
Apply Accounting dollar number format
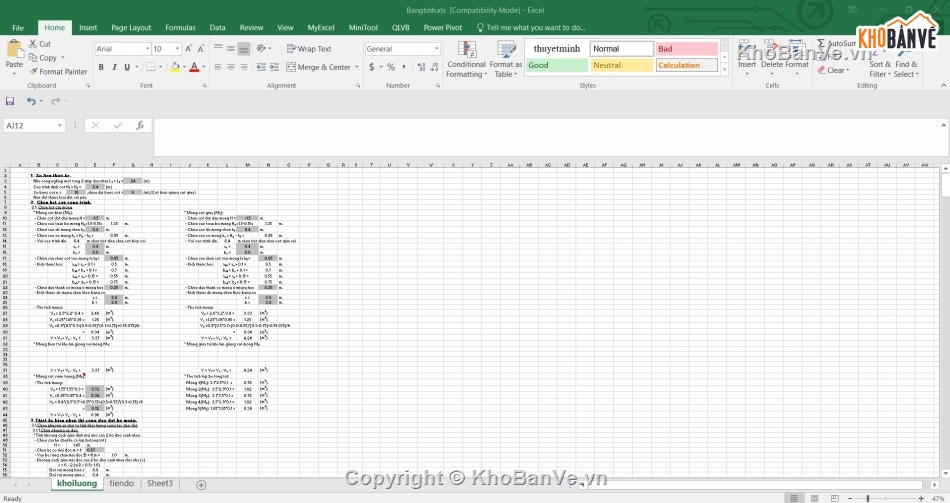(371, 67)
